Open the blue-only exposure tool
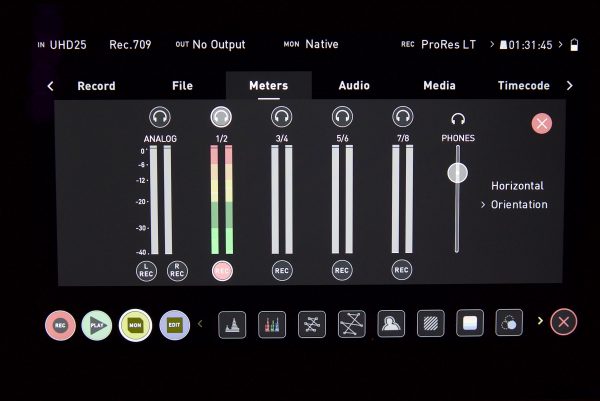Screen dimensions: 600x401 [509, 322]
